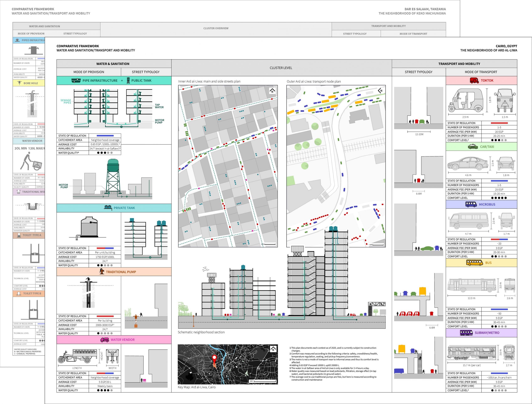This screenshot has width=532, height=404.
Task: Click Pipe Infrastructure blue regulation bar
Action: (x=105, y=136)
